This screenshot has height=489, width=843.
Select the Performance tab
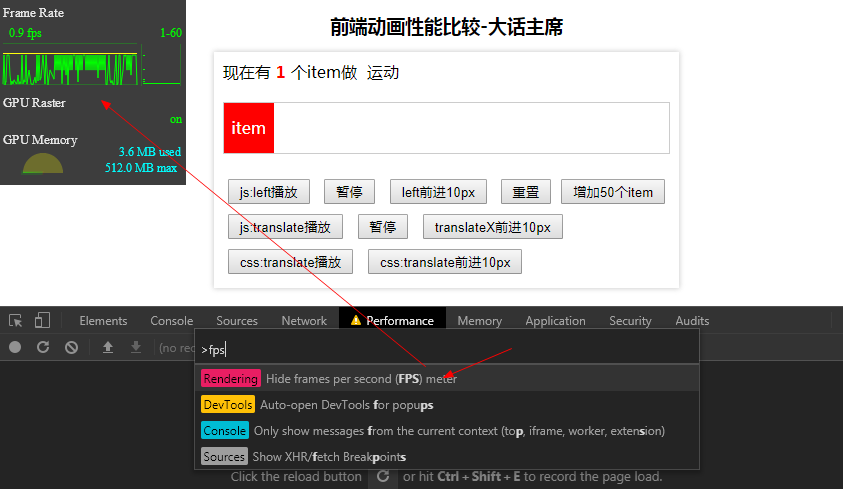[392, 320]
